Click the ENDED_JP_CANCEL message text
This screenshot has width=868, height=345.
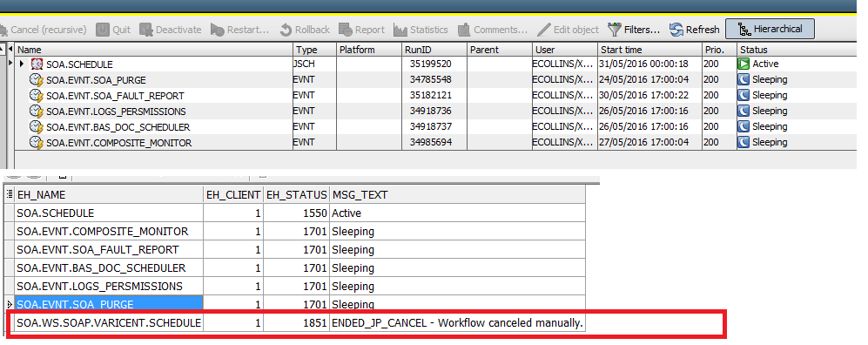[x=457, y=322]
